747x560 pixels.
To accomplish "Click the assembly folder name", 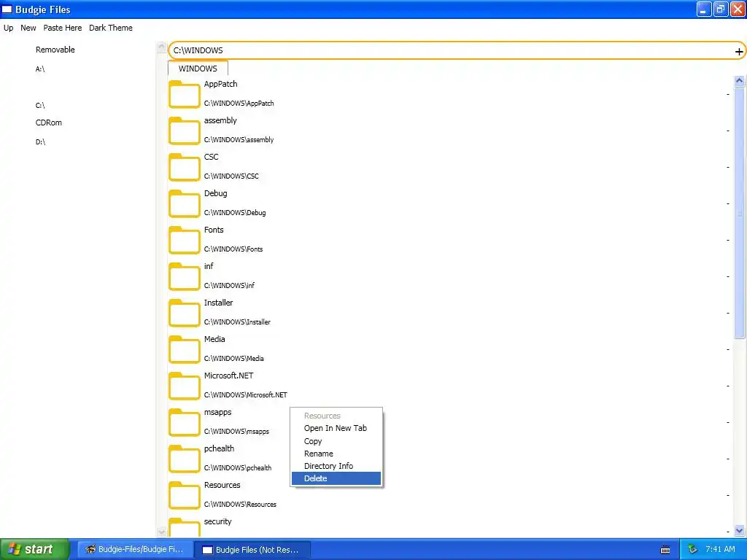I will (220, 120).
